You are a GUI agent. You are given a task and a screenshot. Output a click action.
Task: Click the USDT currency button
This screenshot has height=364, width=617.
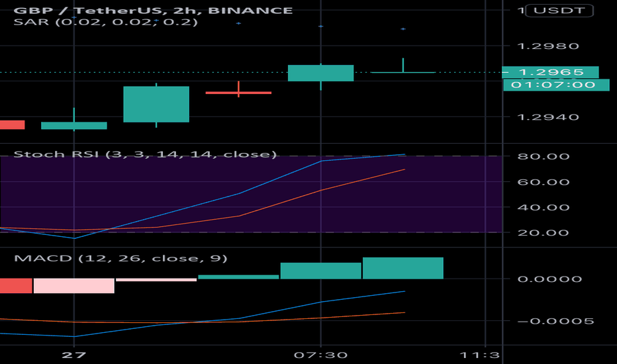[x=559, y=10]
